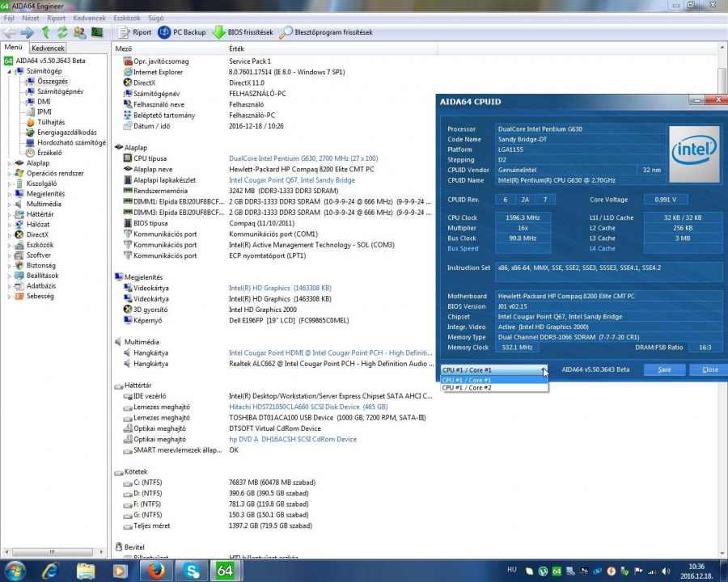
Task: Expand the Alaplap tree node
Action: point(9,163)
